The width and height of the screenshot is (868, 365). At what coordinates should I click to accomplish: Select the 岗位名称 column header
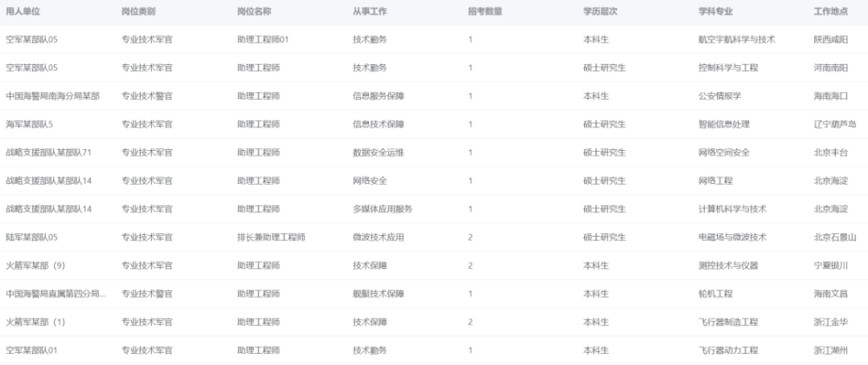[x=254, y=11]
